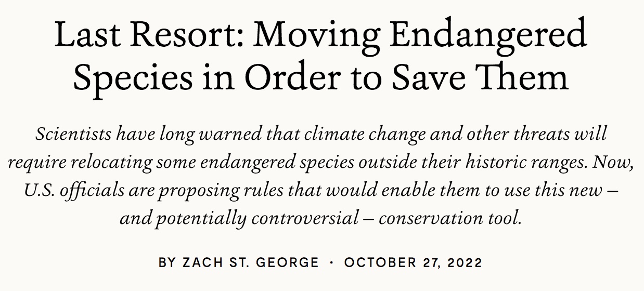
Task: Select the word "Scientists" in the subtitle
Action: pos(70,135)
